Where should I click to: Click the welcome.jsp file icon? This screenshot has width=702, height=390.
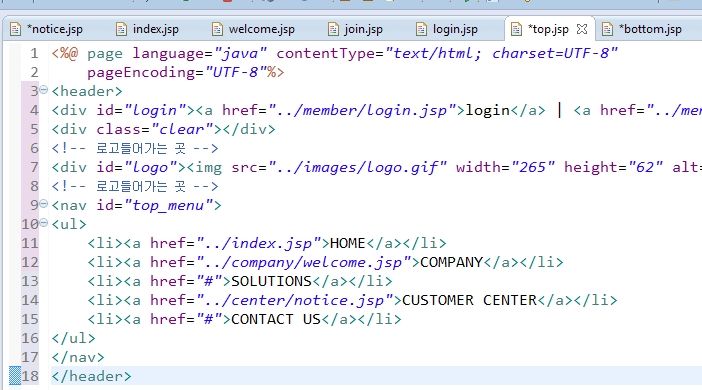click(x=217, y=30)
